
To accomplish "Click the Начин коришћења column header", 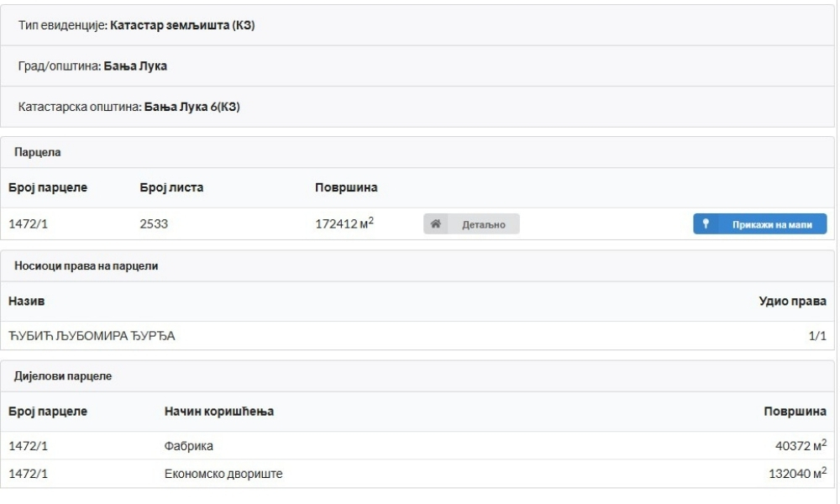I will [x=219, y=412].
